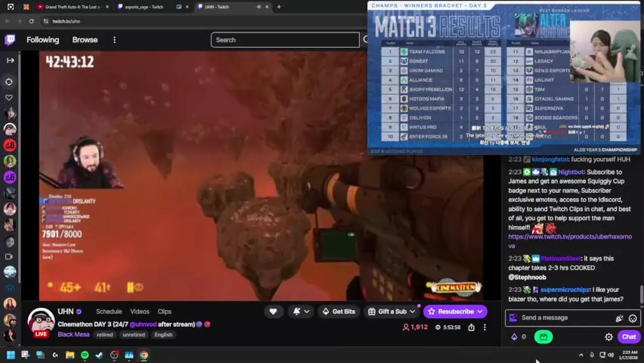
Task: Open the Resubscribe dropdown button
Action: pos(455,312)
